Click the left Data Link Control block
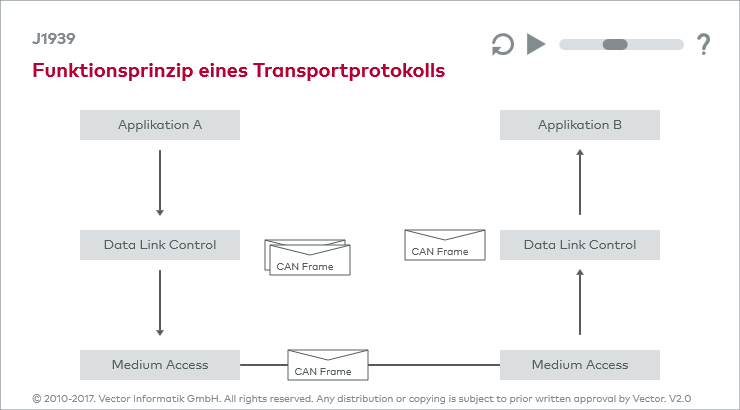The height and width of the screenshot is (410, 740). tap(160, 245)
